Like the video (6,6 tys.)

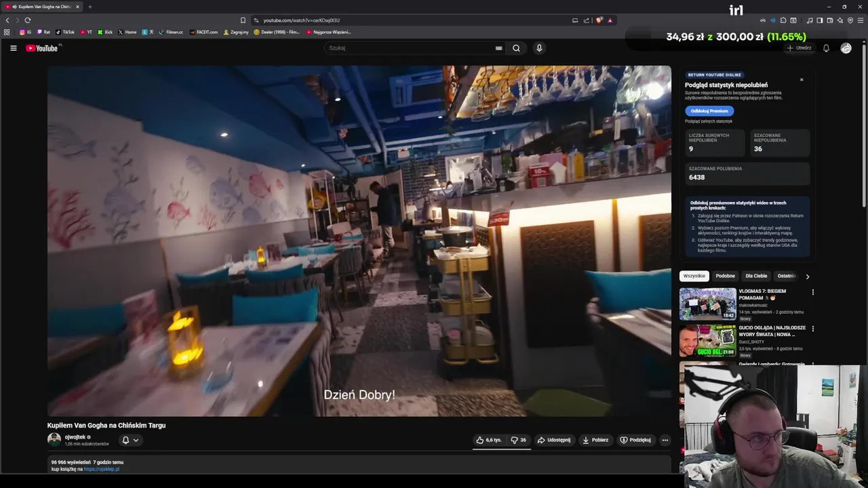[489, 440]
